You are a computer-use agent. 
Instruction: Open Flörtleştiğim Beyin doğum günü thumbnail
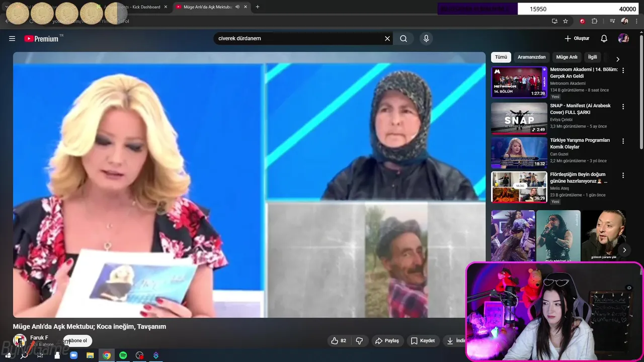click(x=519, y=187)
